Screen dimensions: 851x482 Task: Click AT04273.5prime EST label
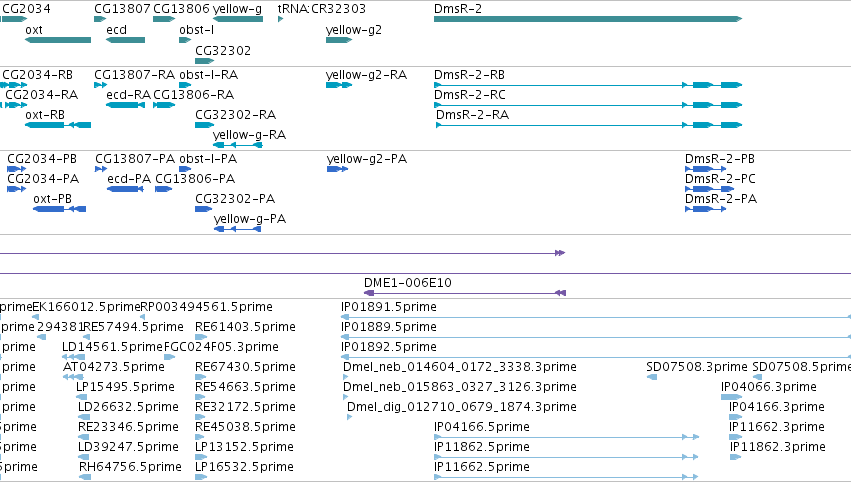pos(114,367)
